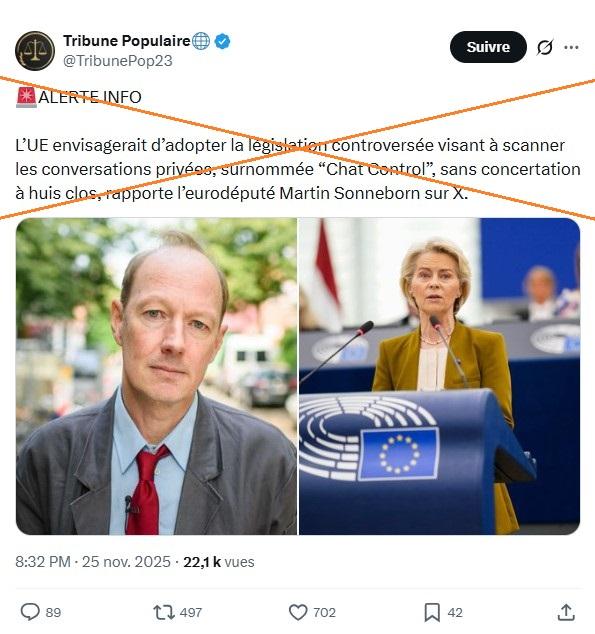Click the 702 likes count
The height and width of the screenshot is (634, 595).
[x=325, y=613]
